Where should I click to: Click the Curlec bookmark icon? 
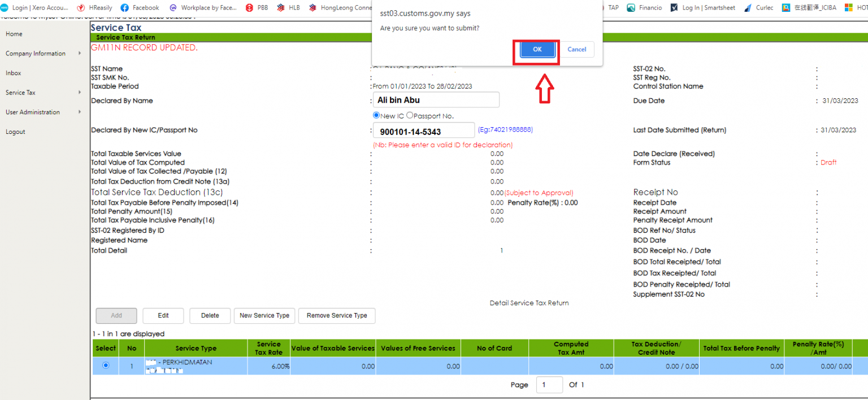pyautogui.click(x=748, y=8)
